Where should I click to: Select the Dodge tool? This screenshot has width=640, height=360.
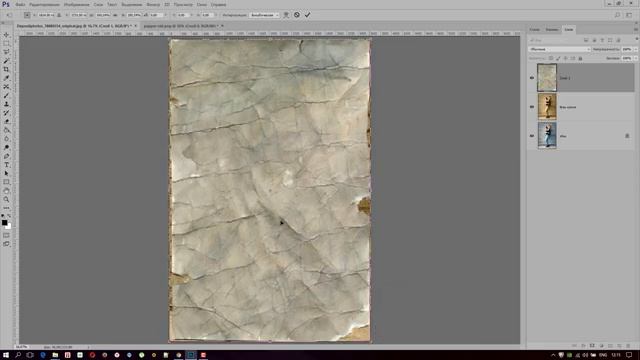(6, 147)
